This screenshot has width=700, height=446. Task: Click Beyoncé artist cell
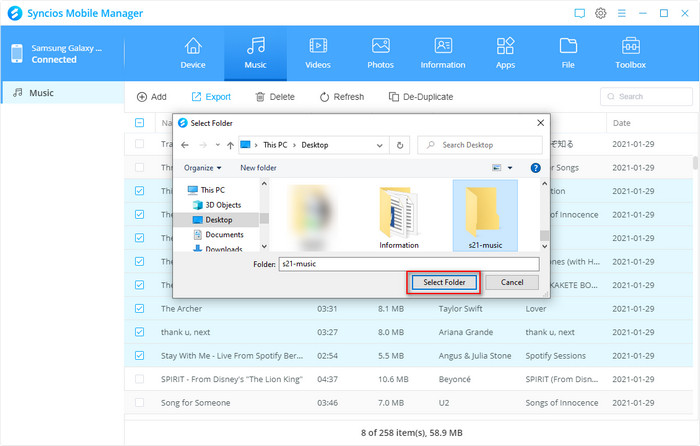454,379
